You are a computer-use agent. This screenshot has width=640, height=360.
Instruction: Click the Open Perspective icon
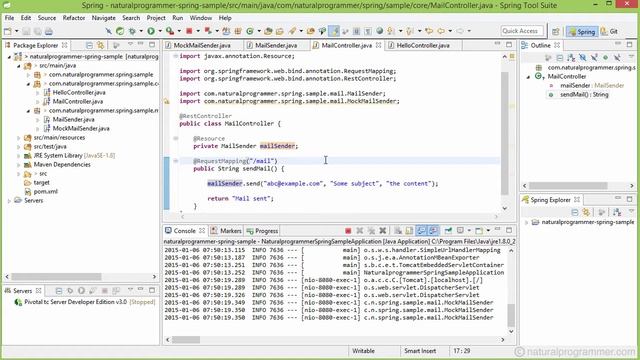click(556, 31)
